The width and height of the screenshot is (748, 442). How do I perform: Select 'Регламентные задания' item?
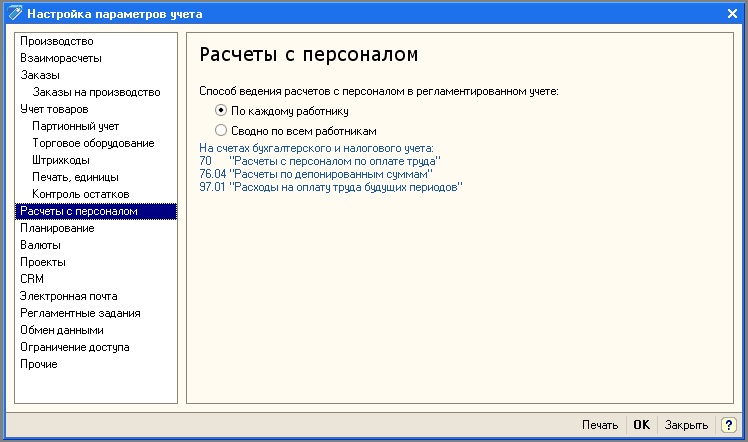[x=80, y=313]
